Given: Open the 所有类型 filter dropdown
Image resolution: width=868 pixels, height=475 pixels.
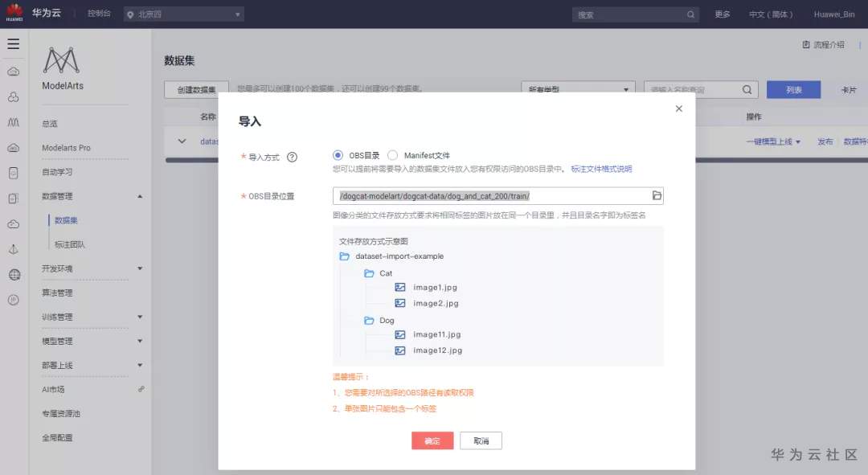Looking at the screenshot, I should pos(579,90).
